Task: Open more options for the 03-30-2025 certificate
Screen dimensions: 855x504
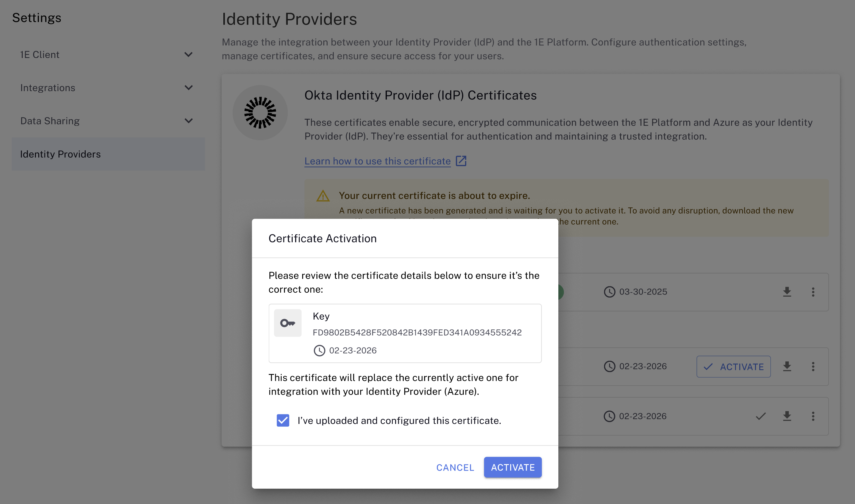Action: coord(813,292)
